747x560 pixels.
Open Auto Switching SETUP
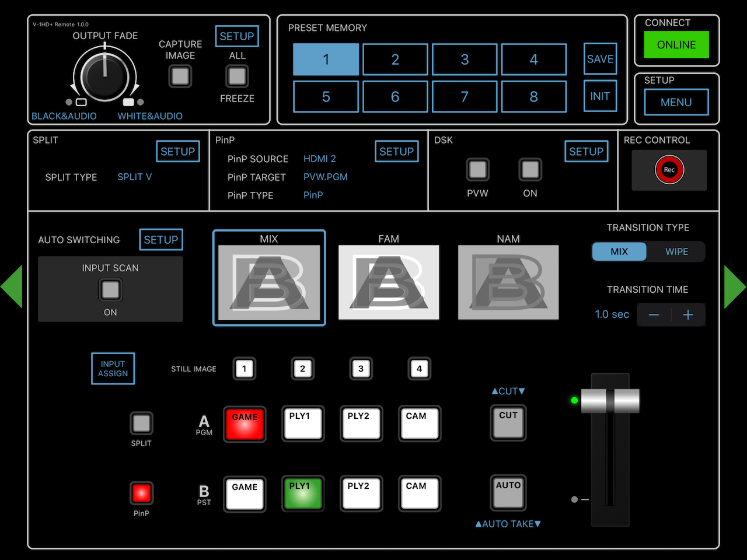(x=161, y=240)
